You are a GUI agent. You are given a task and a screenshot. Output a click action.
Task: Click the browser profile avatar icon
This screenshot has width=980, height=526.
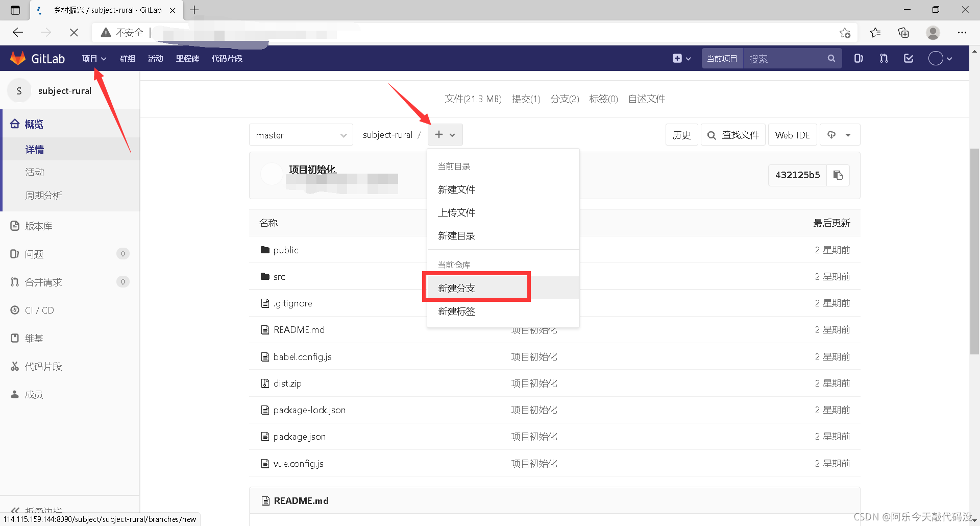coord(933,33)
